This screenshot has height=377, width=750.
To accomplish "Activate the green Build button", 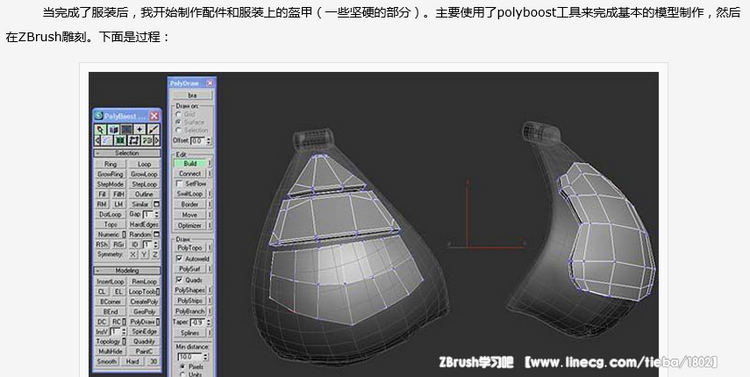I will [190, 164].
